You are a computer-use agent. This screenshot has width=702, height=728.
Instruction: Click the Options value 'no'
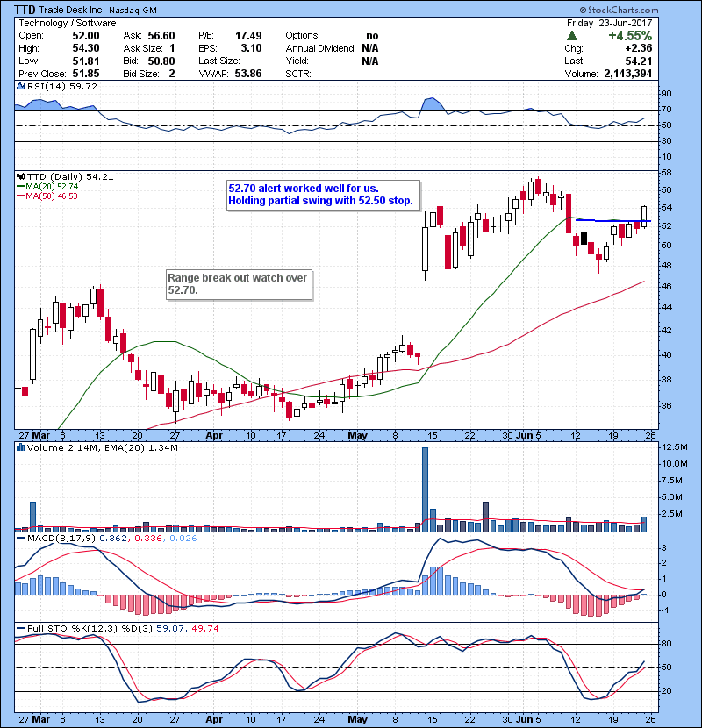[372, 36]
